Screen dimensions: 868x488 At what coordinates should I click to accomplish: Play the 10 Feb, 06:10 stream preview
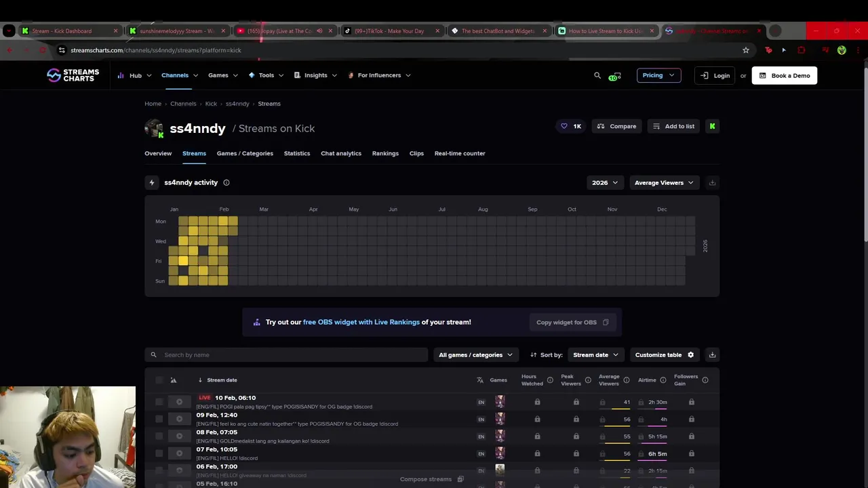pyautogui.click(x=179, y=402)
